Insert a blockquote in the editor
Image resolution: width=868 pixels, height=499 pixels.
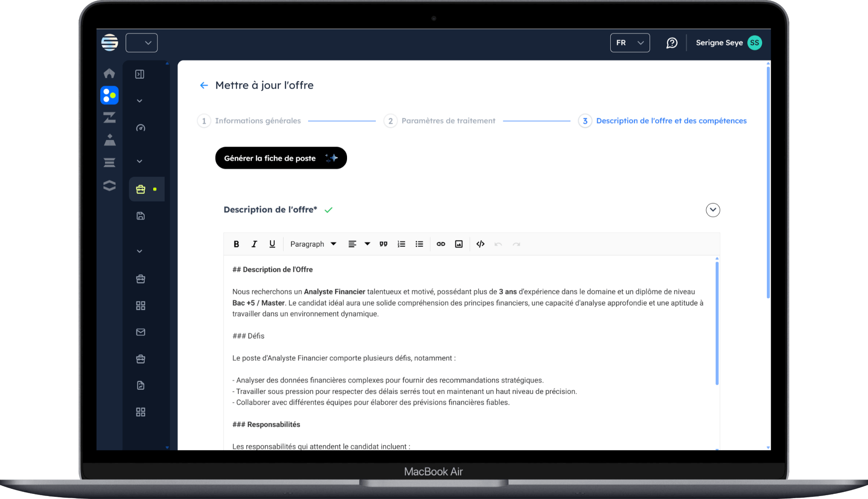pyautogui.click(x=383, y=244)
